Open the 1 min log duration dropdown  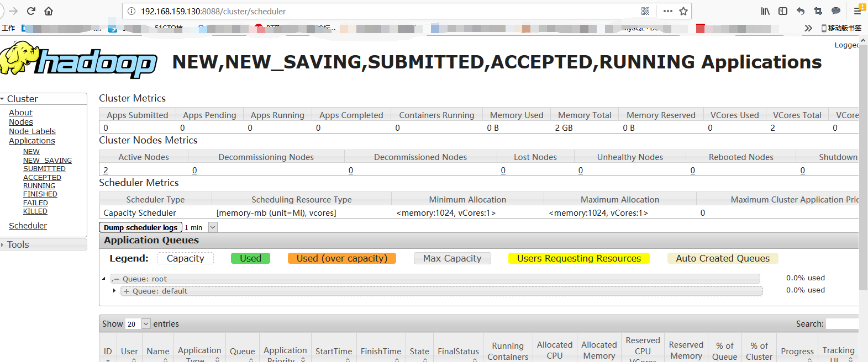213,227
